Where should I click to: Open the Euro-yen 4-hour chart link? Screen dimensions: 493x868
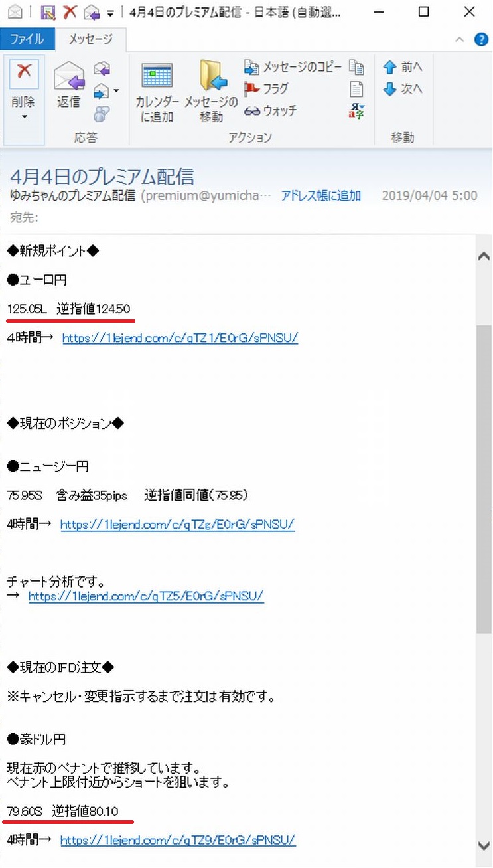(180, 337)
